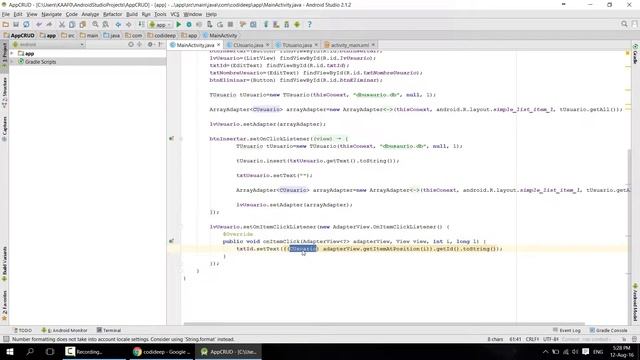Click the editor horizontal scrollbar
Image resolution: width=640 pixels, height=360 pixels.
384,324
